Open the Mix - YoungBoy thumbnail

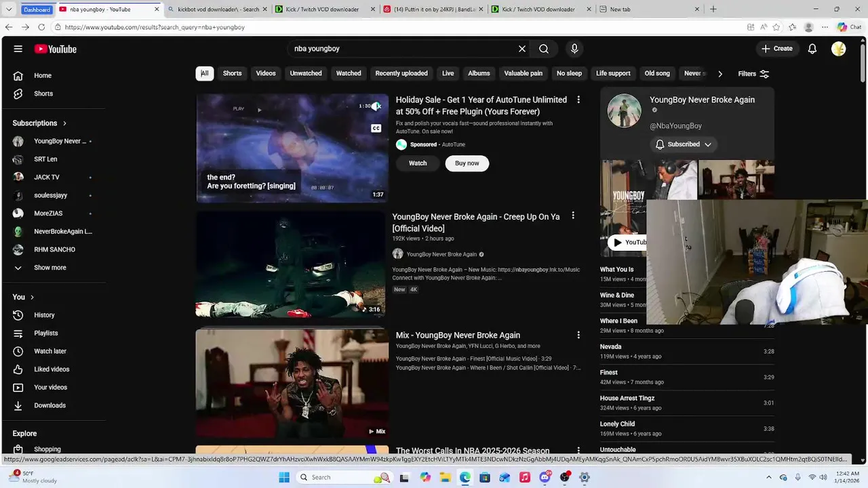[x=292, y=383]
